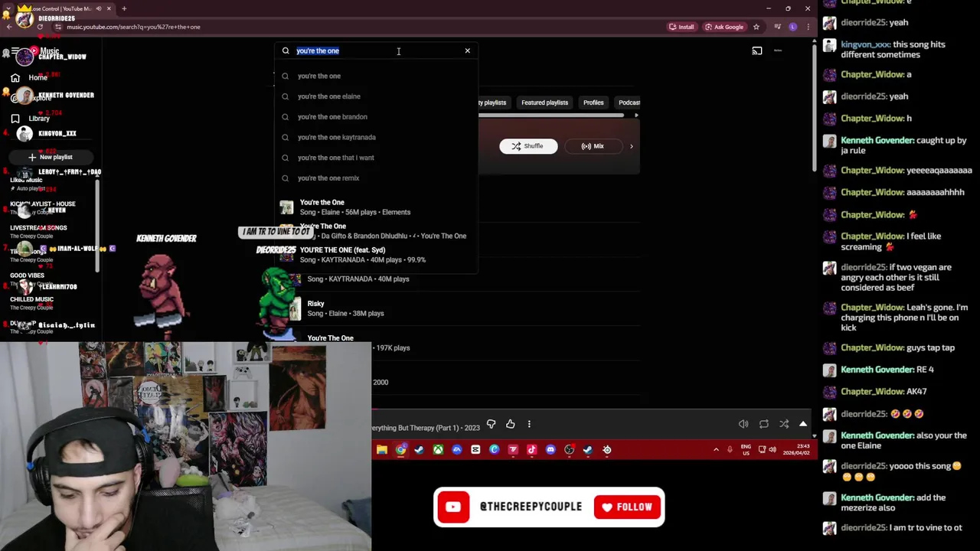This screenshot has width=980, height=551.
Task: Click the search magnifier icon in the search box
Action: point(286,51)
